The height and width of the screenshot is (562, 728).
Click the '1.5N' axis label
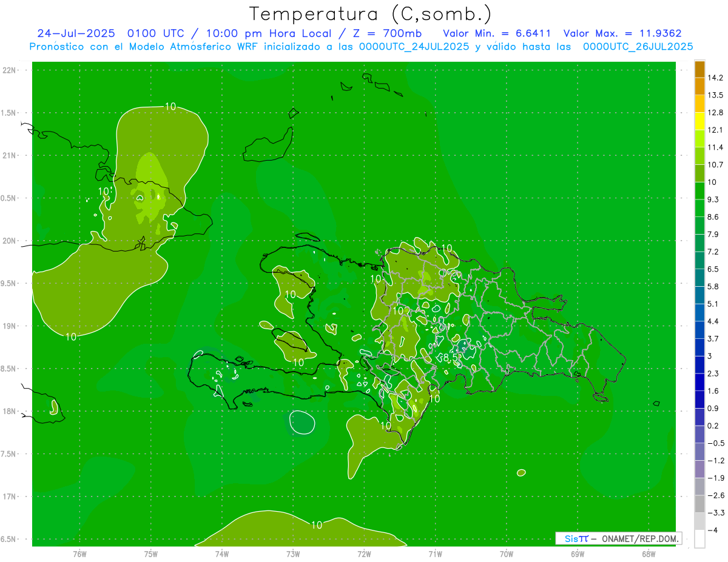click(x=10, y=113)
